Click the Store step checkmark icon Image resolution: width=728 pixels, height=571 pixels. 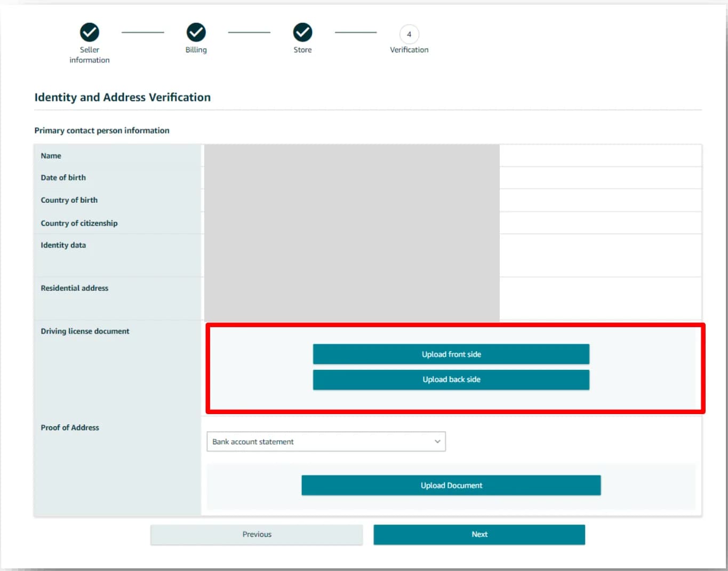click(302, 33)
